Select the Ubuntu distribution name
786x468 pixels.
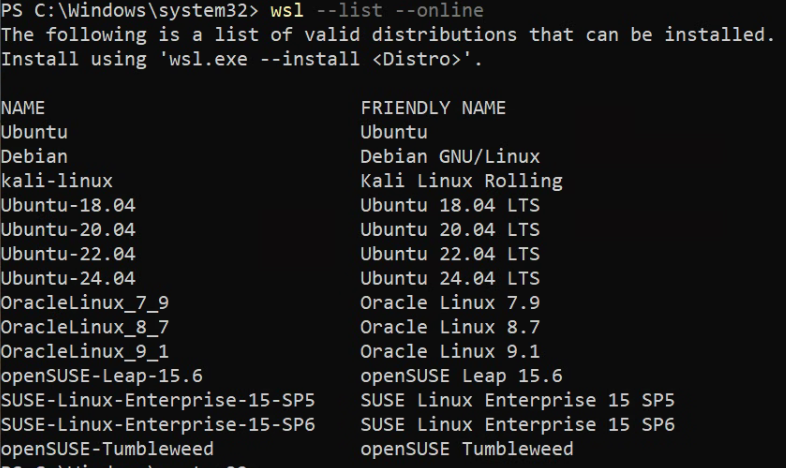pos(34,132)
